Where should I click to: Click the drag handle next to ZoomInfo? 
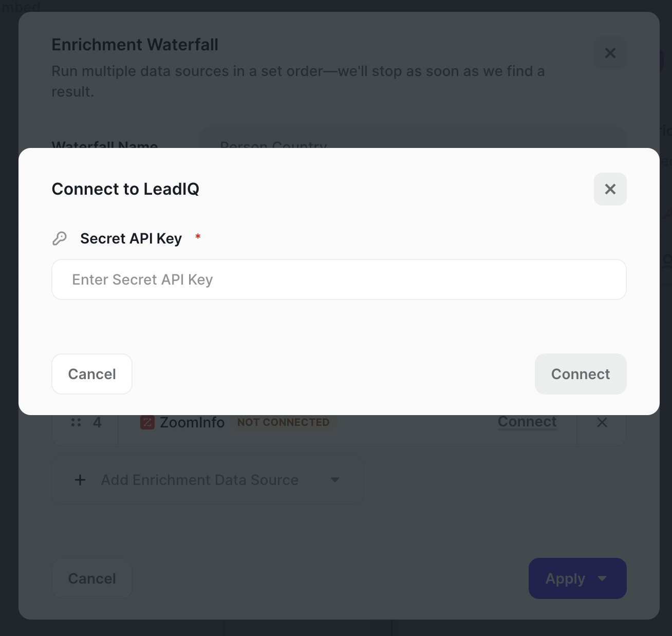(x=76, y=422)
